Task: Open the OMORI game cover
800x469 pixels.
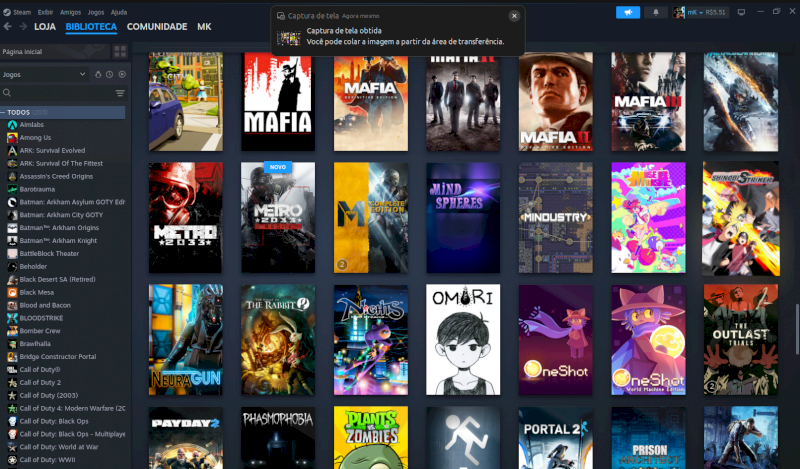Action: tap(463, 340)
